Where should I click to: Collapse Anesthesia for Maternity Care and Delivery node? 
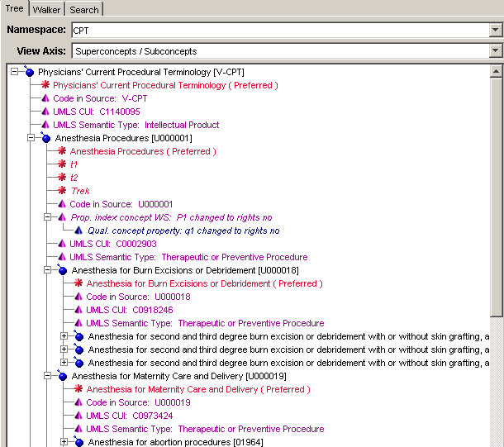tap(47, 375)
